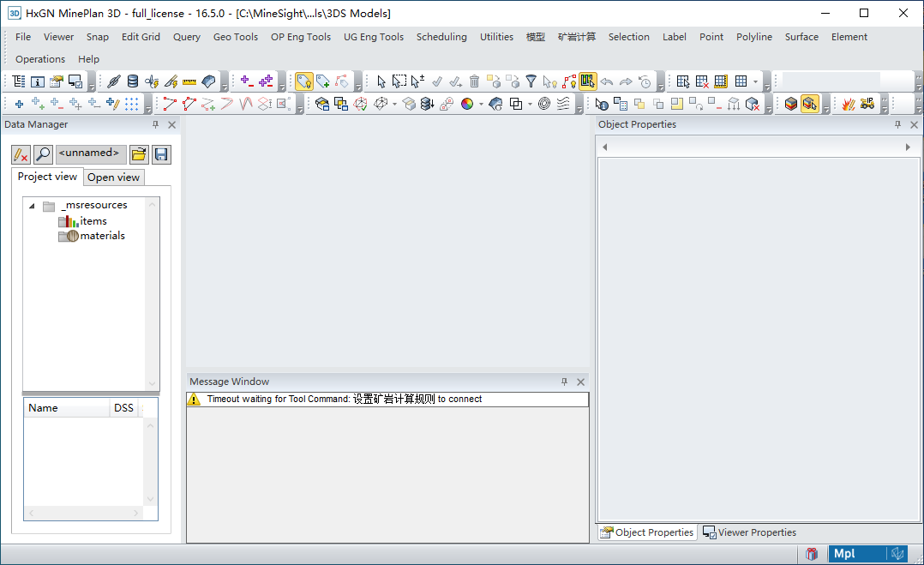924x565 pixels.
Task: Close the Message Window panel
Action: tap(580, 382)
